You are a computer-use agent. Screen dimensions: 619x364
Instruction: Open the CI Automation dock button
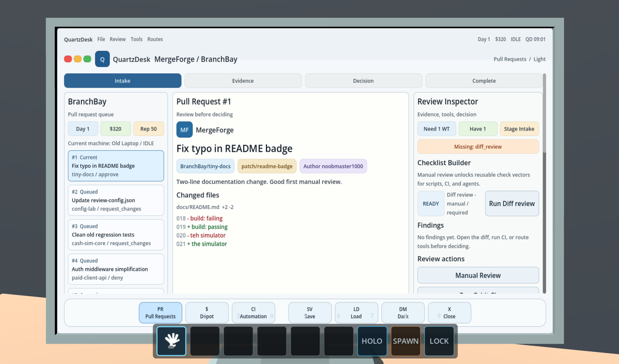253,313
